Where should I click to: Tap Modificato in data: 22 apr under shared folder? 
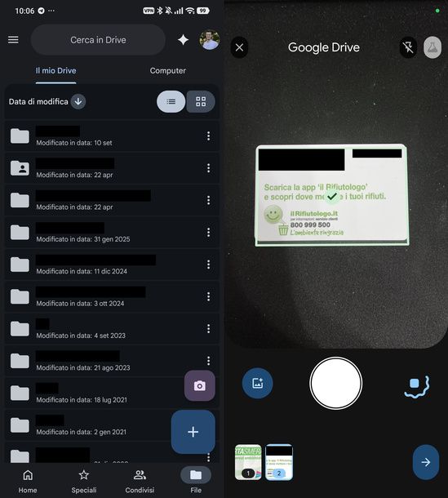[x=74, y=175]
